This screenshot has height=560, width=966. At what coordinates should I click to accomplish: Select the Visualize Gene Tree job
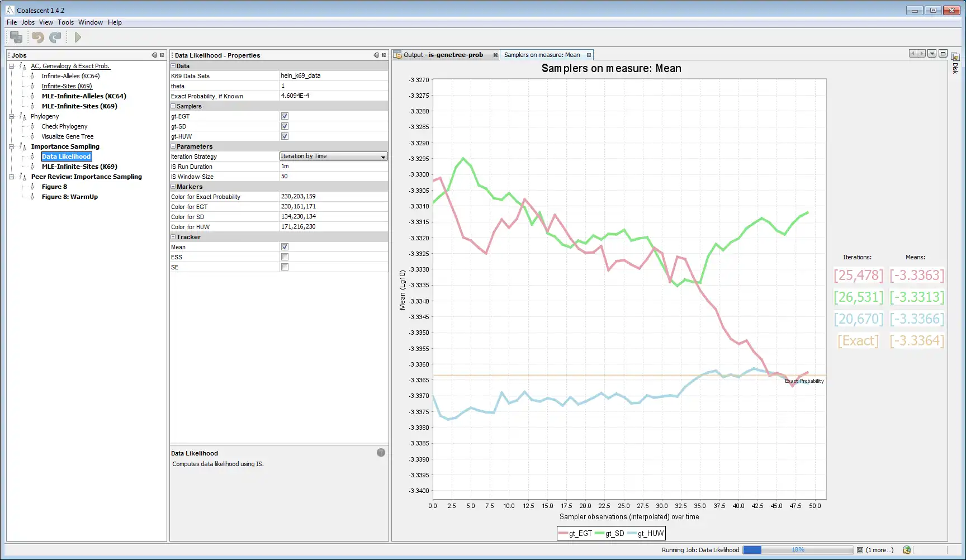67,136
